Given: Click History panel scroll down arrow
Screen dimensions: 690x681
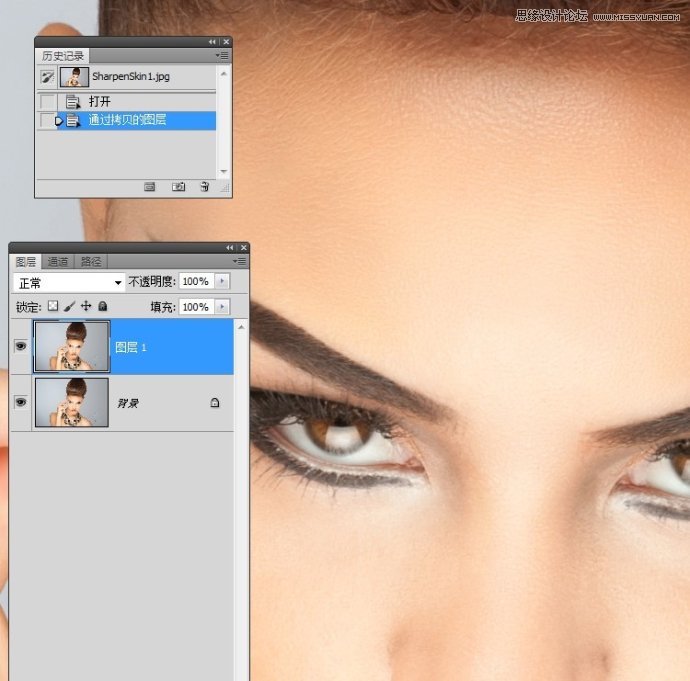Looking at the screenshot, I should (x=224, y=171).
